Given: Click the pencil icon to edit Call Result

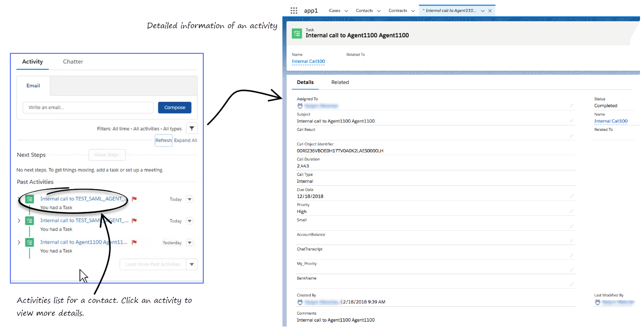Looking at the screenshot, I should 572,136.
